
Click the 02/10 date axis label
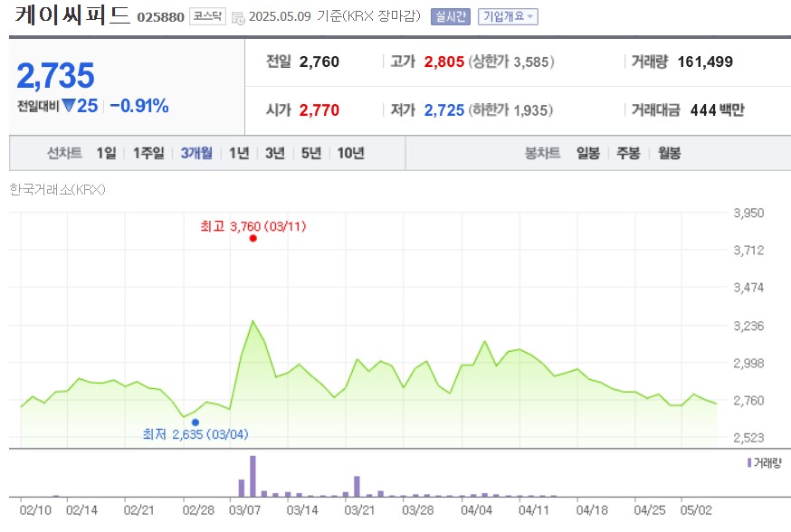click(x=35, y=510)
